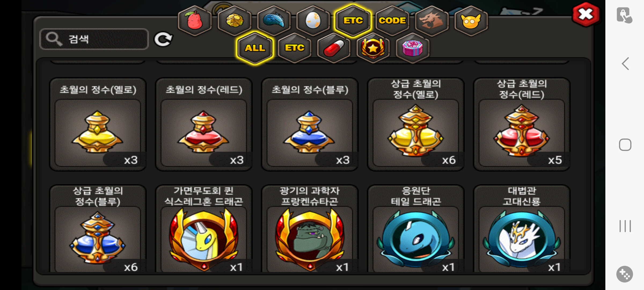The image size is (644, 290).
Task: Select the 상급 초월의 정수(레드) item
Action: (x=522, y=125)
